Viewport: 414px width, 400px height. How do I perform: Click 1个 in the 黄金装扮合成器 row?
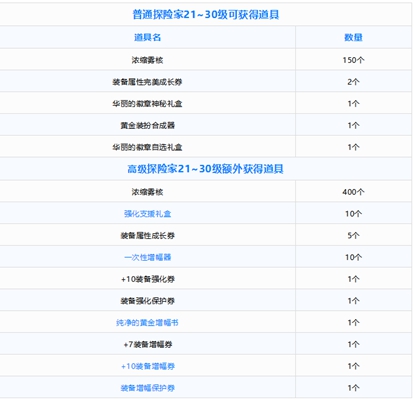coord(353,126)
